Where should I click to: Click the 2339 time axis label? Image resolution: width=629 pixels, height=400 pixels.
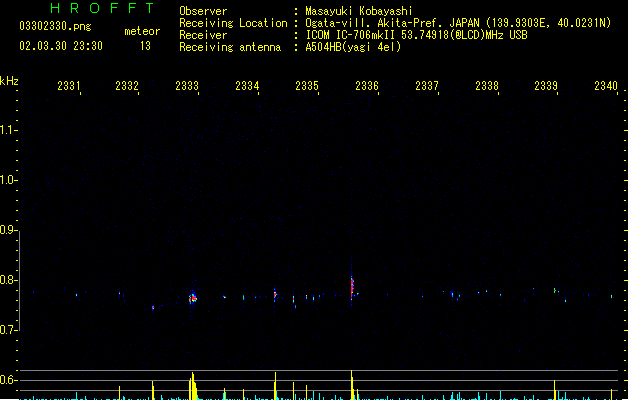click(x=546, y=85)
